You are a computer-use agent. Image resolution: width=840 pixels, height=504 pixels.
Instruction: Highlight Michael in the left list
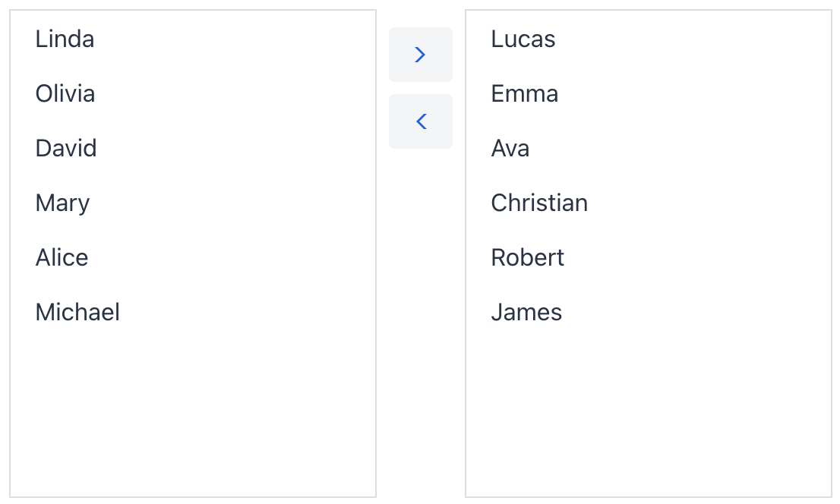[77, 312]
